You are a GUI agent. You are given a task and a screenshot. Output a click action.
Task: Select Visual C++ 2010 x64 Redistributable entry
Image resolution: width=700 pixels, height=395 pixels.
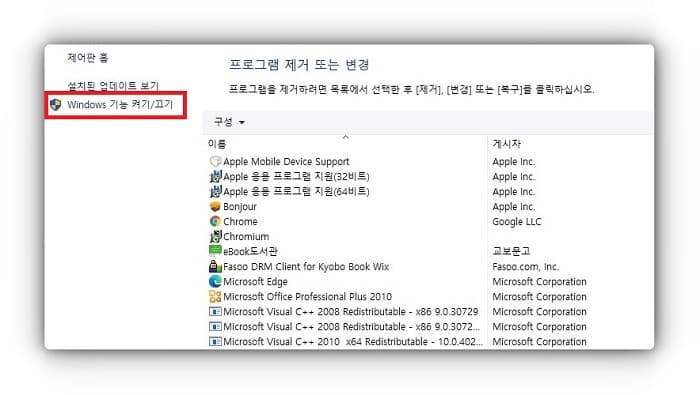tap(353, 342)
